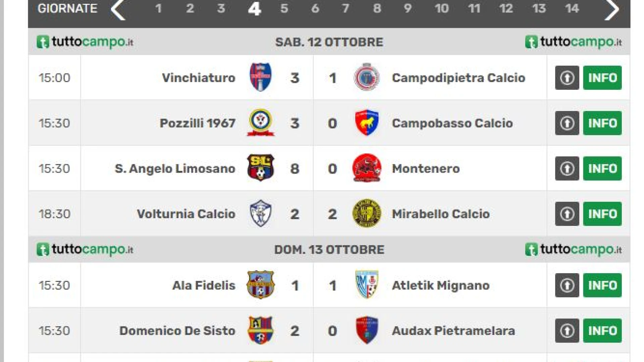
Task: Select giornata 1 tab
Action: click(x=158, y=8)
